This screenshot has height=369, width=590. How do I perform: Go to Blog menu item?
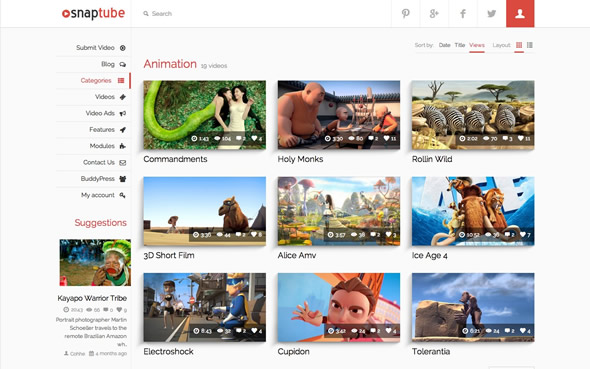108,64
